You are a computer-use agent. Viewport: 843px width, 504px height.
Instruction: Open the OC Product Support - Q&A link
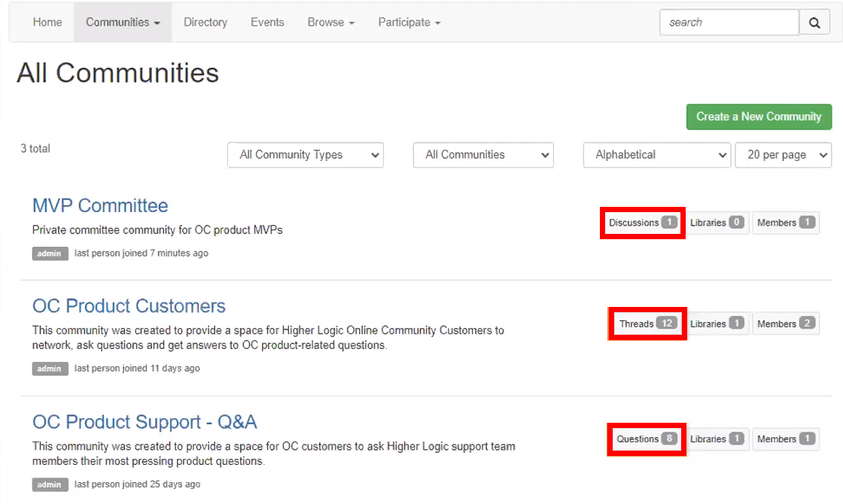[x=145, y=422]
